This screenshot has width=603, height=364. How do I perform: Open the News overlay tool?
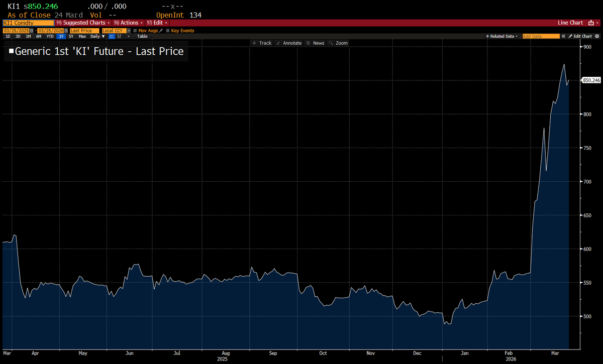pyautogui.click(x=315, y=43)
